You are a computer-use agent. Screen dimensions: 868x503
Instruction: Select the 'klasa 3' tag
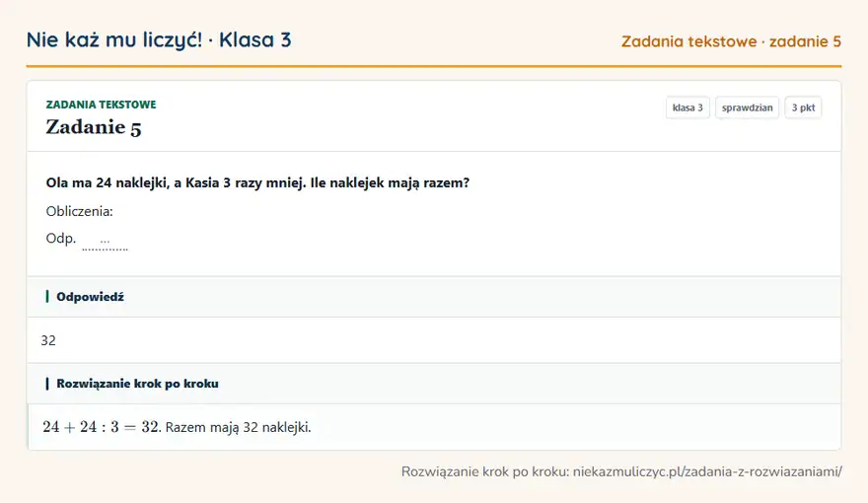click(687, 108)
